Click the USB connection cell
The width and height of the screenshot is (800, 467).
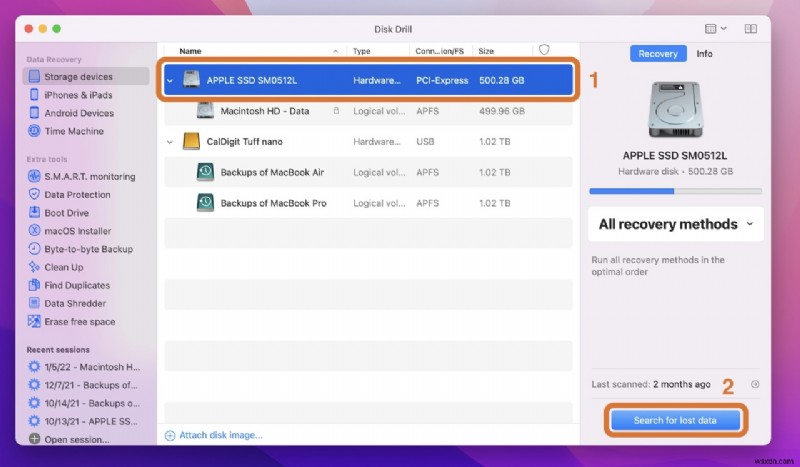click(425, 142)
